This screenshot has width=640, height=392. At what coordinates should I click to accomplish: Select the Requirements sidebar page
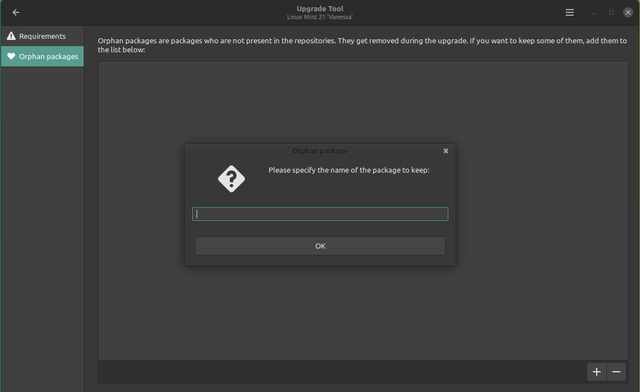click(42, 36)
